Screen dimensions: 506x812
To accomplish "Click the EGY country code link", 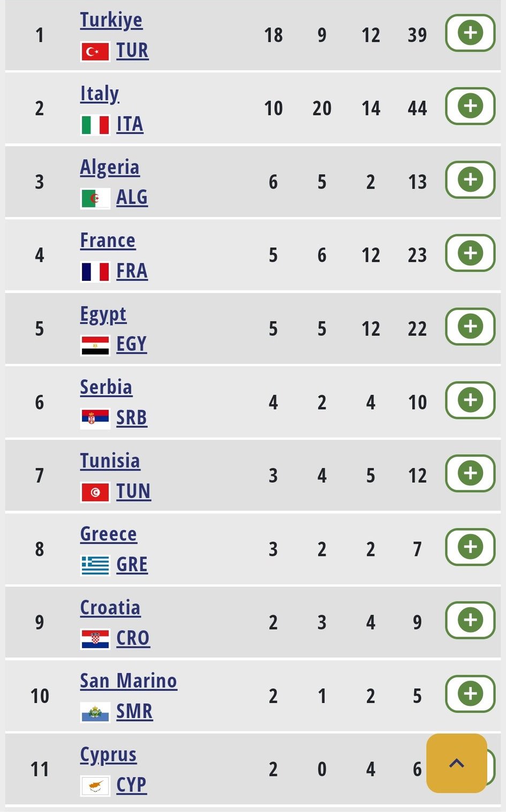I will point(132,344).
